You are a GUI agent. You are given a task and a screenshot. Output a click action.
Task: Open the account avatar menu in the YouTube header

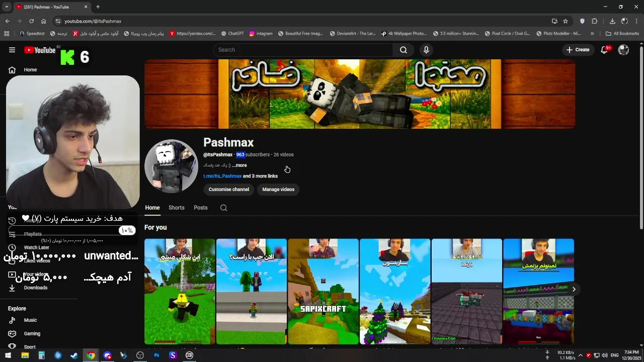623,50
